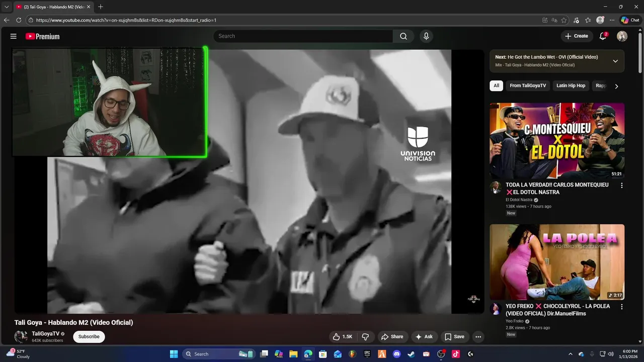Select the All filter chip
Image resolution: width=644 pixels, height=362 pixels.
[x=496, y=85]
